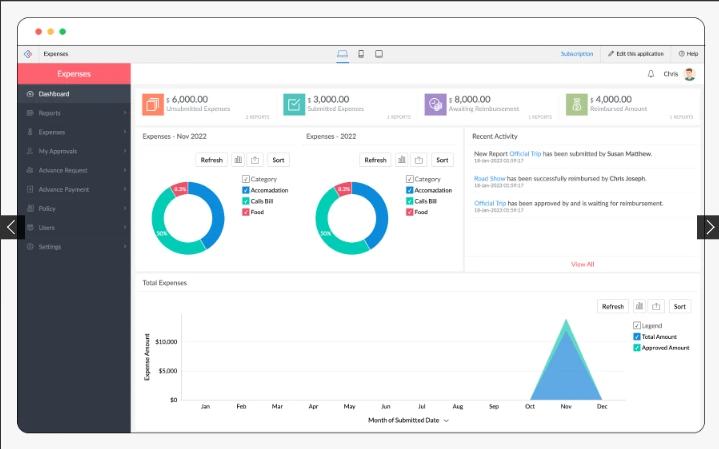The image size is (719, 449).
Task: Open the Users menu item
Action: 74,227
